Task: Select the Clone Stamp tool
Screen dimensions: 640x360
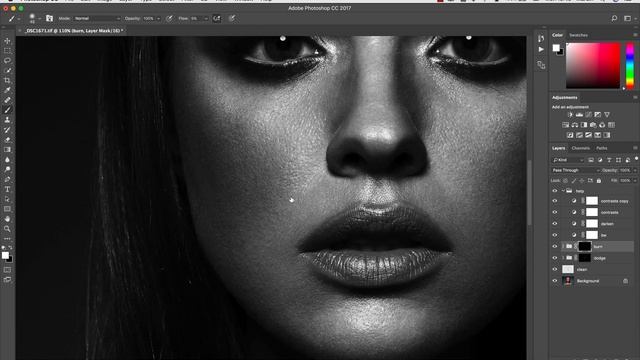Action: 7,120
